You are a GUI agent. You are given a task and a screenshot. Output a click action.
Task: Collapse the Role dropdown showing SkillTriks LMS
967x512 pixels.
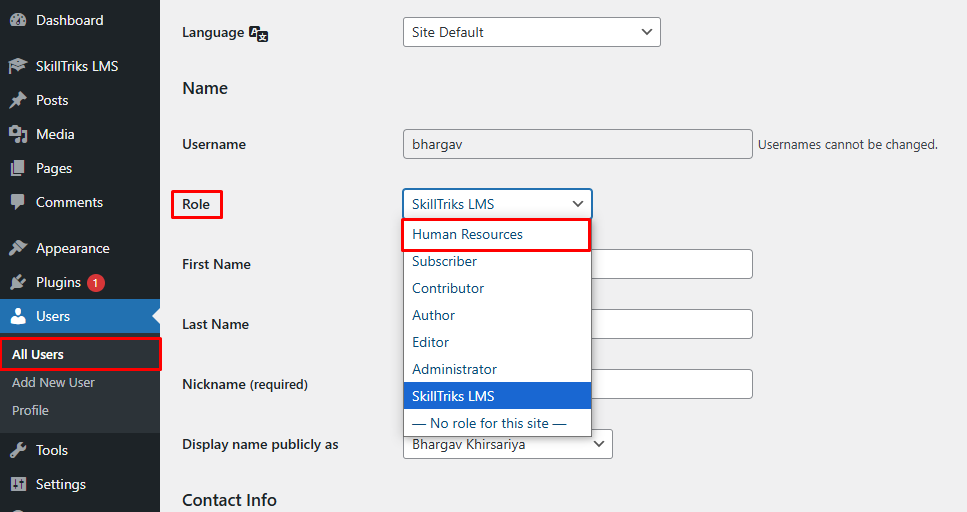point(497,204)
